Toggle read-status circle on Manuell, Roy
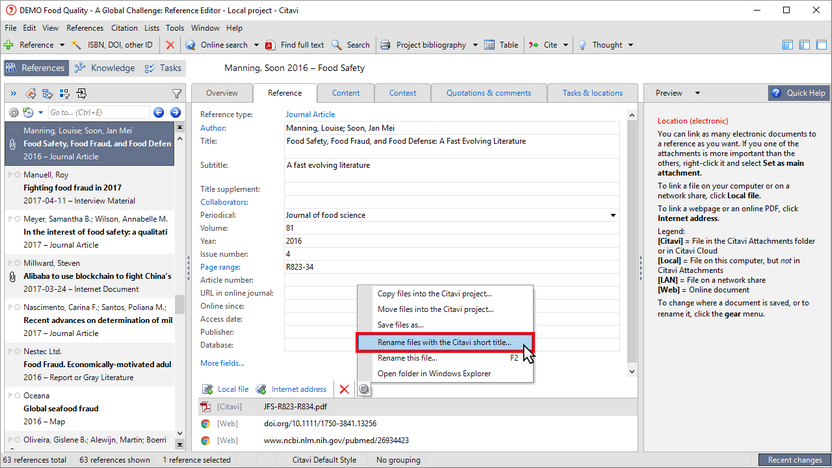The width and height of the screenshot is (832, 468). [18, 175]
